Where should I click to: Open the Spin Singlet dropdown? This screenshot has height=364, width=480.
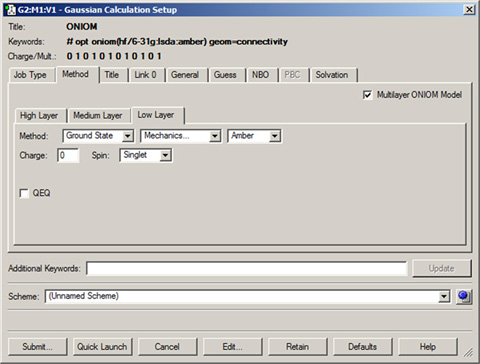coord(146,155)
